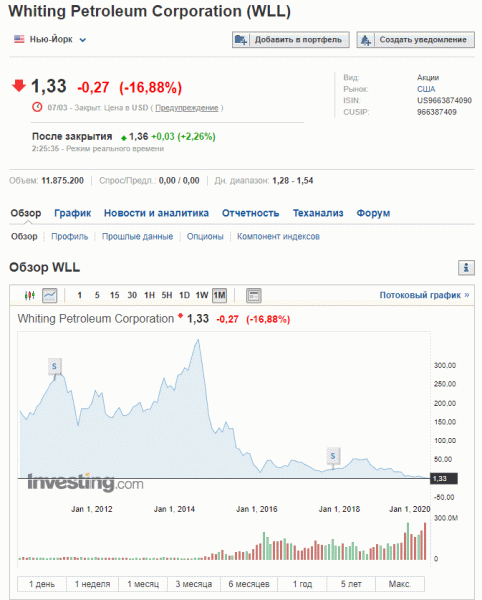This screenshot has height=600, width=482.
Task: Switch chart to candlestick view
Action: coord(29,295)
